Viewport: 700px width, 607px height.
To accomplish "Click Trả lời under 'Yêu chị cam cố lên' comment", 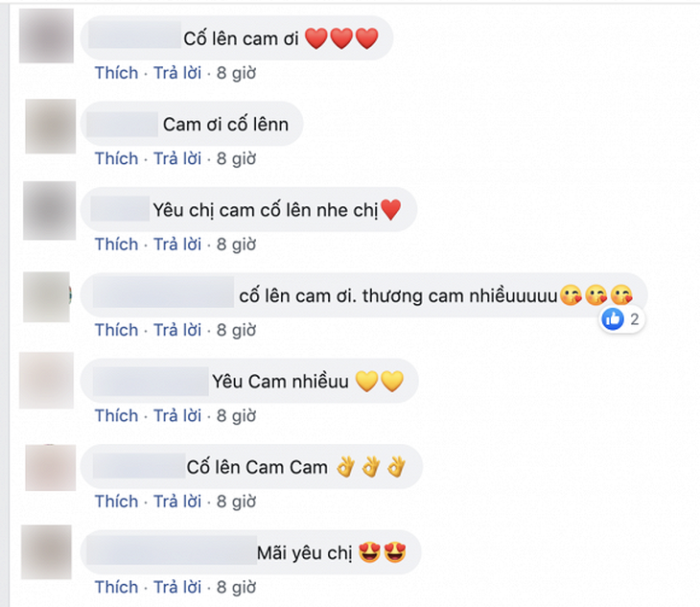I will (x=177, y=245).
